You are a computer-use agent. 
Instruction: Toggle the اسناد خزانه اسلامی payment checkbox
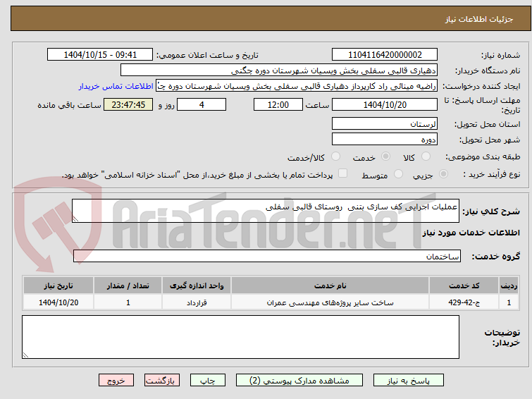[342, 173]
